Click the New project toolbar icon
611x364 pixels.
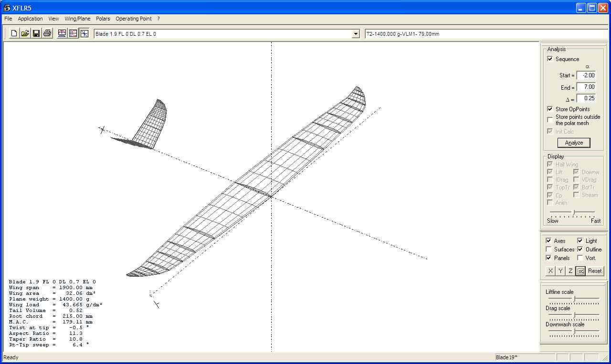[x=14, y=33]
